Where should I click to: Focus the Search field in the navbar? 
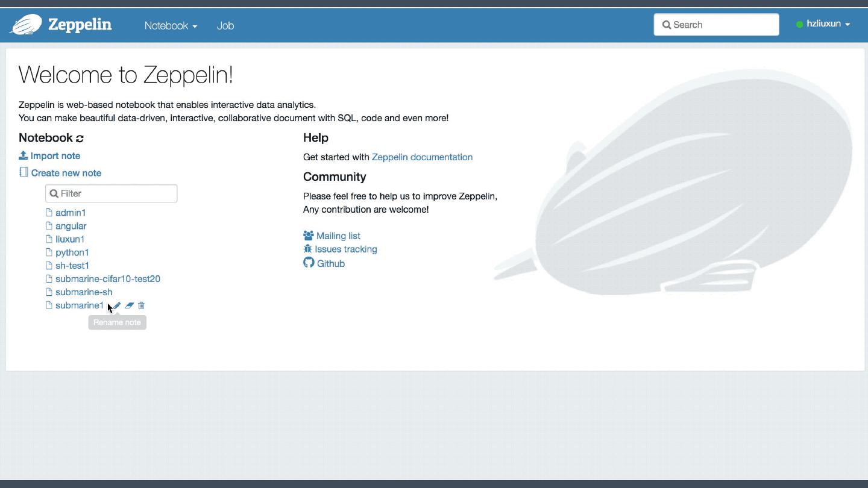[716, 25]
